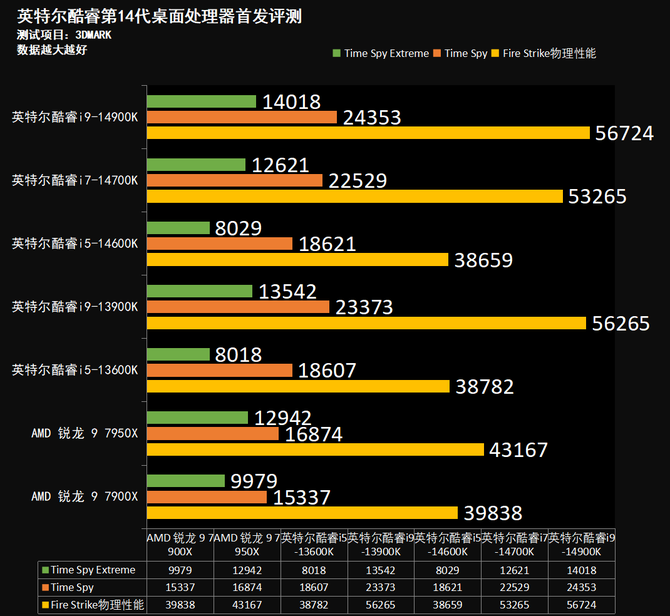Click the yellow bar labeled 38782

tap(298, 386)
